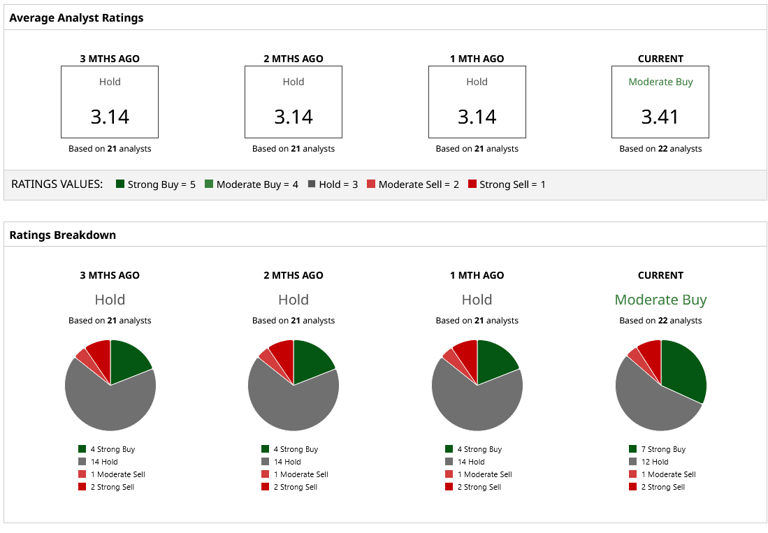
Task: Click the CURRENT pie chart's green Strong Buy slice
Action: tap(685, 370)
